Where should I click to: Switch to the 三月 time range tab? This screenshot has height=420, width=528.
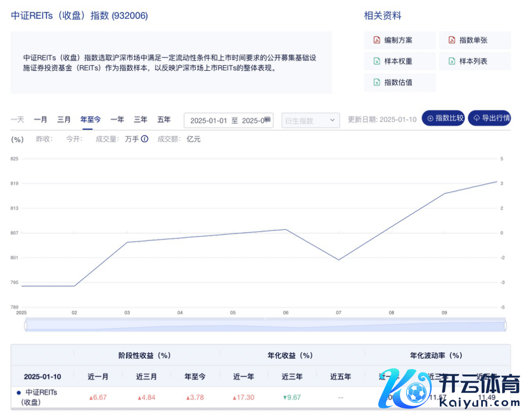64,120
